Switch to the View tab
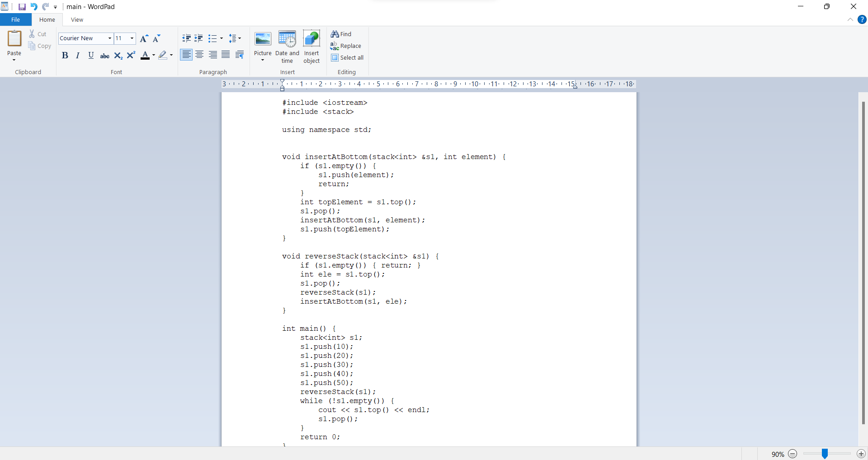The height and width of the screenshot is (460, 868). (x=77, y=20)
